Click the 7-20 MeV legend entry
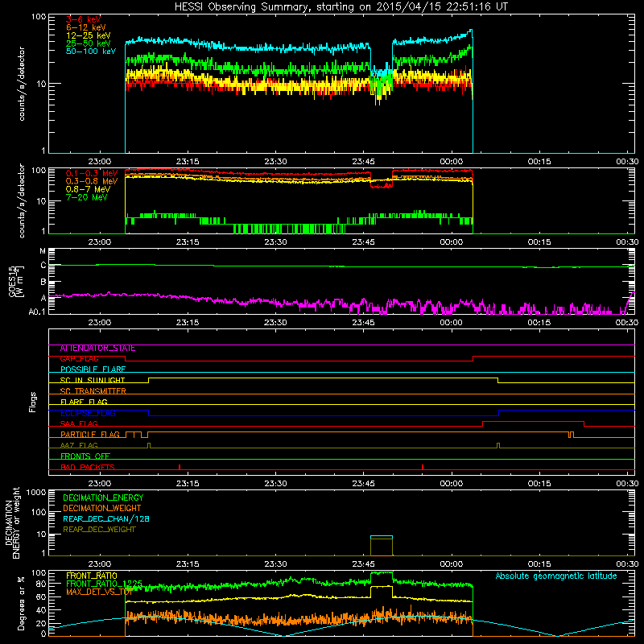The height and width of the screenshot is (644, 644). [x=87, y=197]
